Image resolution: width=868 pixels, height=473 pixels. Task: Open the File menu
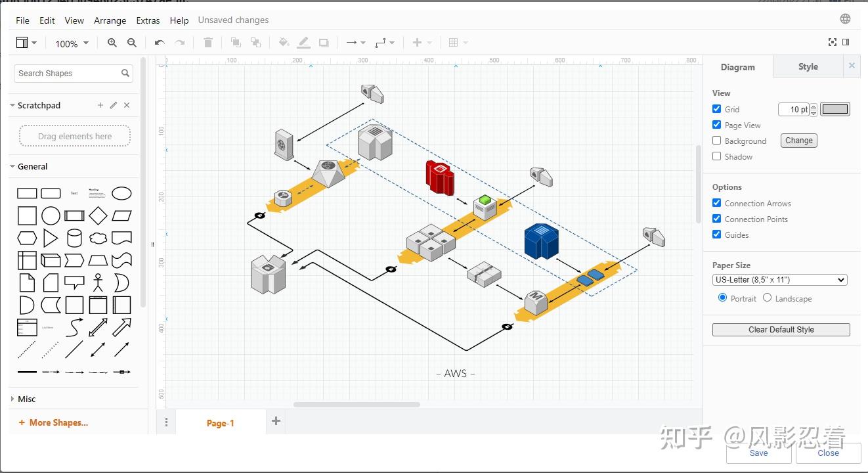(x=23, y=20)
